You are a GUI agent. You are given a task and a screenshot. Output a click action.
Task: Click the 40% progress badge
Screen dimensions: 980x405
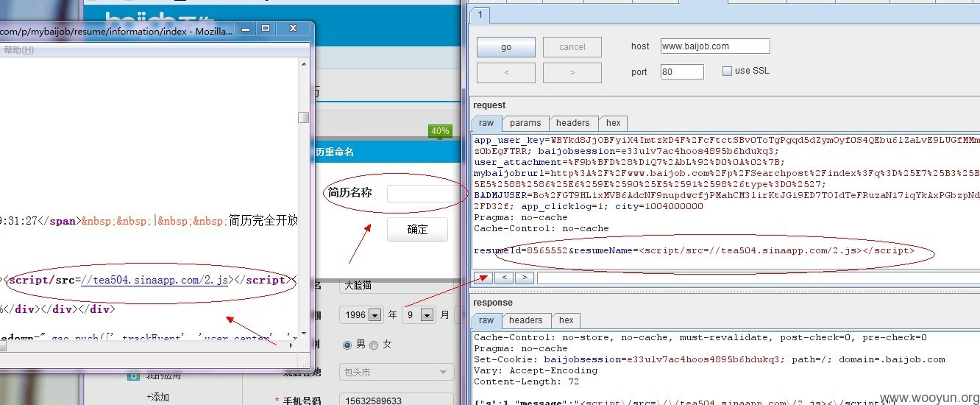[x=440, y=131]
